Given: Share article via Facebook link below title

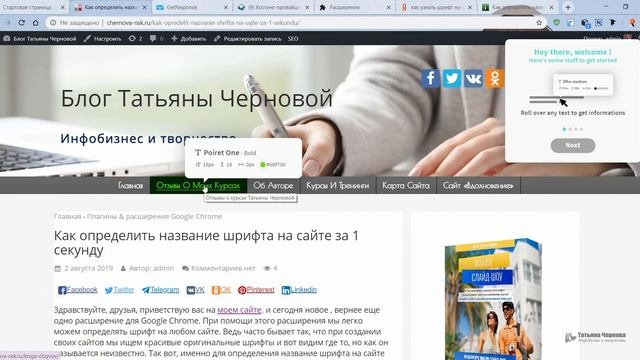Looking at the screenshot, I should (x=78, y=290).
